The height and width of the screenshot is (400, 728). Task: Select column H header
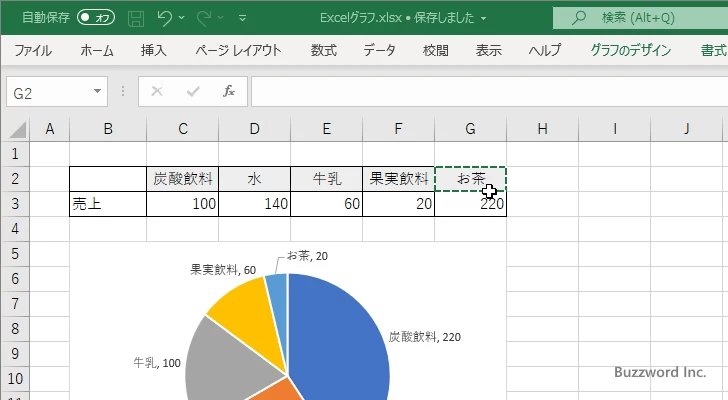[x=542, y=129]
